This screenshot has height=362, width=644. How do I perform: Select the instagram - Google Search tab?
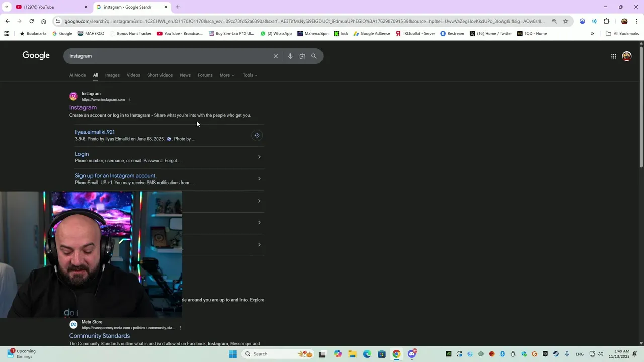pyautogui.click(x=131, y=7)
